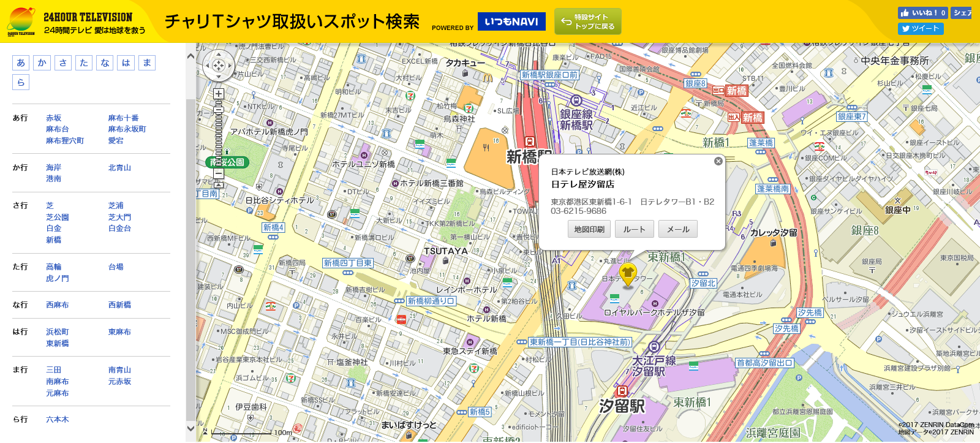Select the な kana index button
The image size is (980, 443).
tap(105, 62)
